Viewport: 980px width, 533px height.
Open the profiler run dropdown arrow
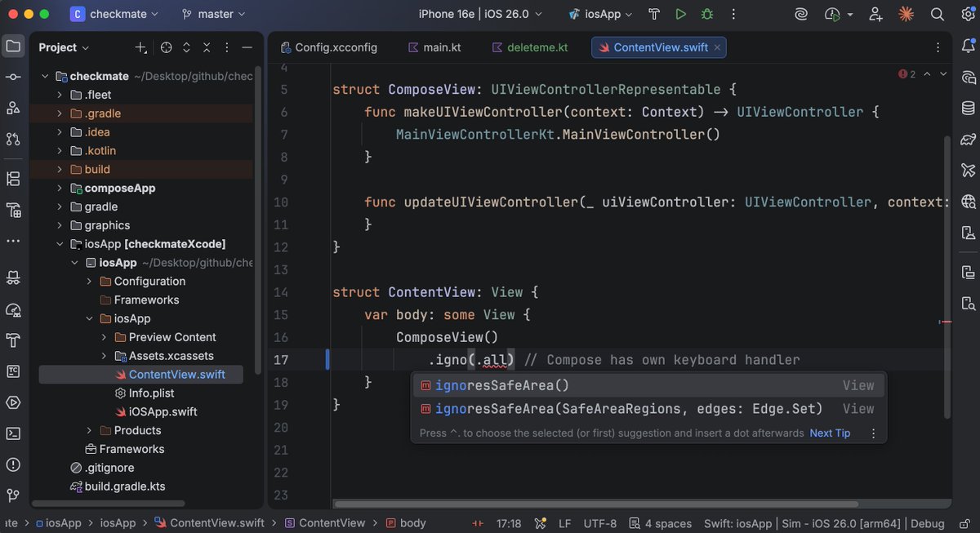(x=850, y=15)
